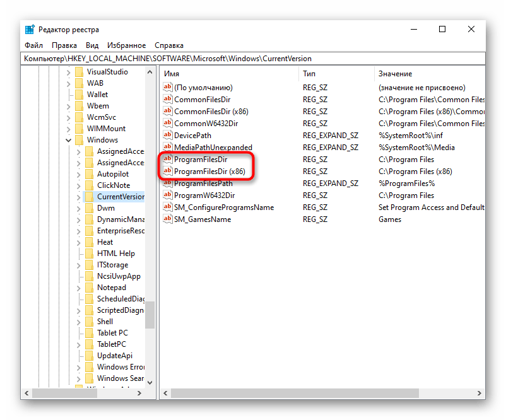
Task: Click the Registry Editor icon in title bar
Action: pos(30,30)
